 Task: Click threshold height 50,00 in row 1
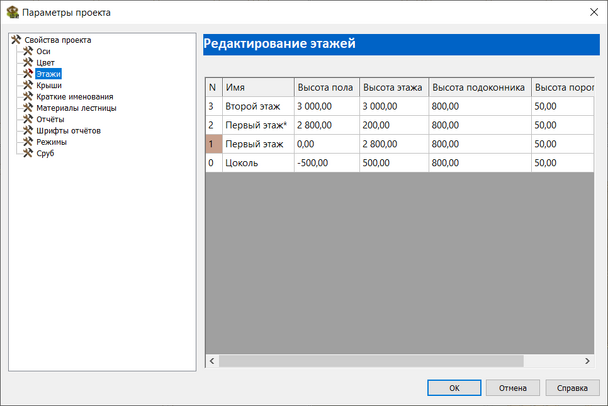coord(563,144)
